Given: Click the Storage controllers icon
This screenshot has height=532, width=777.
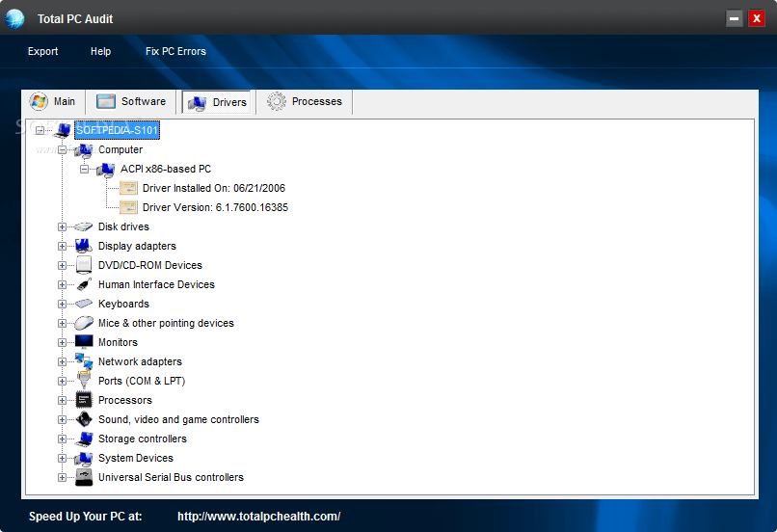Looking at the screenshot, I should click(x=84, y=439).
